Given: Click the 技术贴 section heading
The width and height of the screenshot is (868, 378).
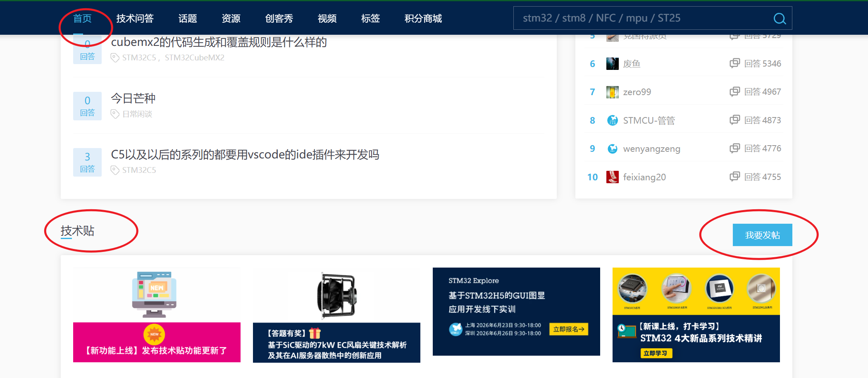Looking at the screenshot, I should coord(77,231).
